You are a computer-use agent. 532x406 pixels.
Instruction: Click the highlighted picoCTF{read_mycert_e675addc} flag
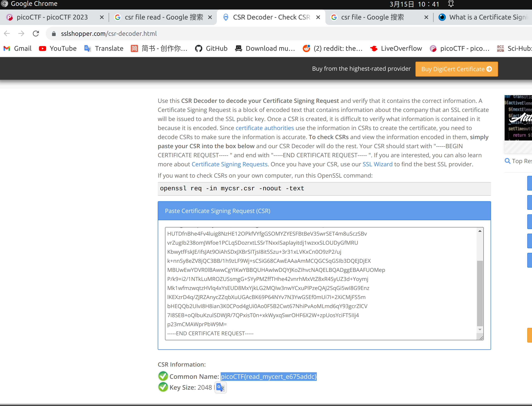pos(269,377)
